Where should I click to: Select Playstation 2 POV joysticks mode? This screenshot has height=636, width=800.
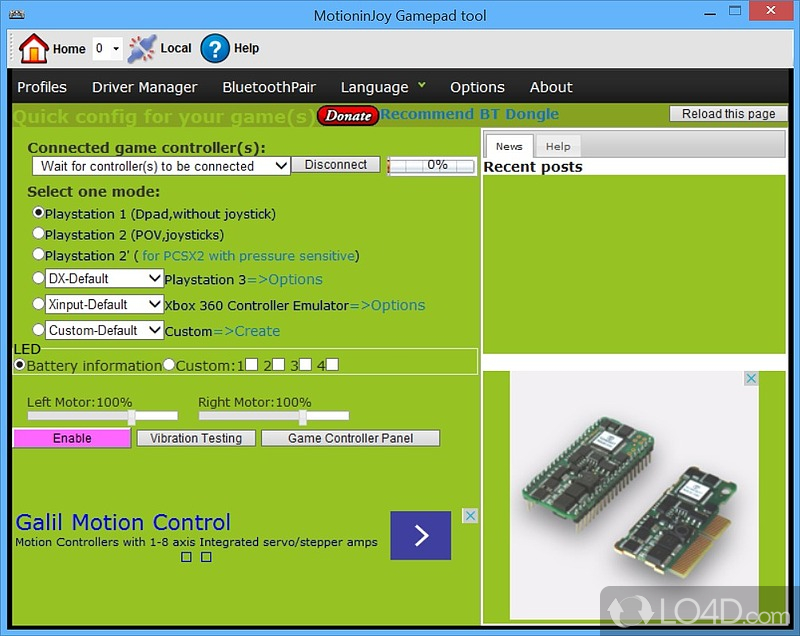38,233
